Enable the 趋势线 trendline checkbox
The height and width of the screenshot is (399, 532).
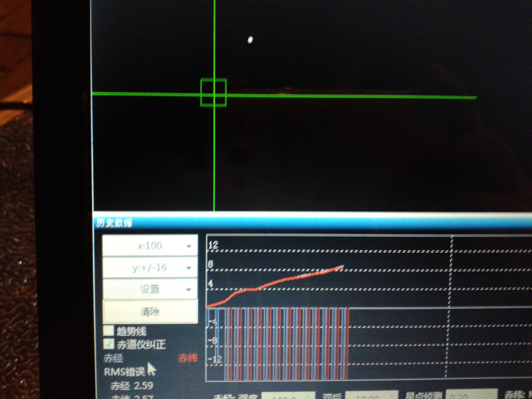tap(108, 330)
